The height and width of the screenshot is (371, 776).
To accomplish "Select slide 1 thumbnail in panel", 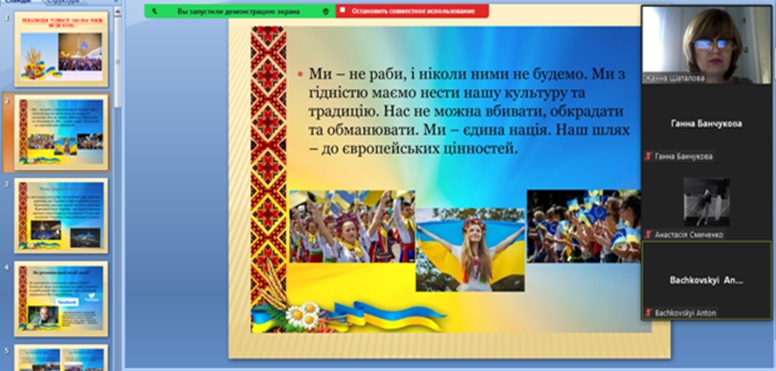I will (x=61, y=49).
